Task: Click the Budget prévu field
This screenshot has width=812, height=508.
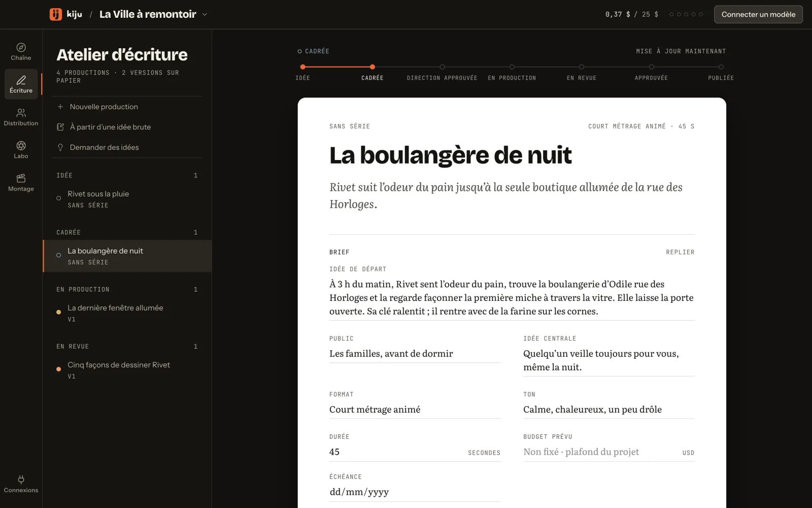Action: pyautogui.click(x=608, y=452)
